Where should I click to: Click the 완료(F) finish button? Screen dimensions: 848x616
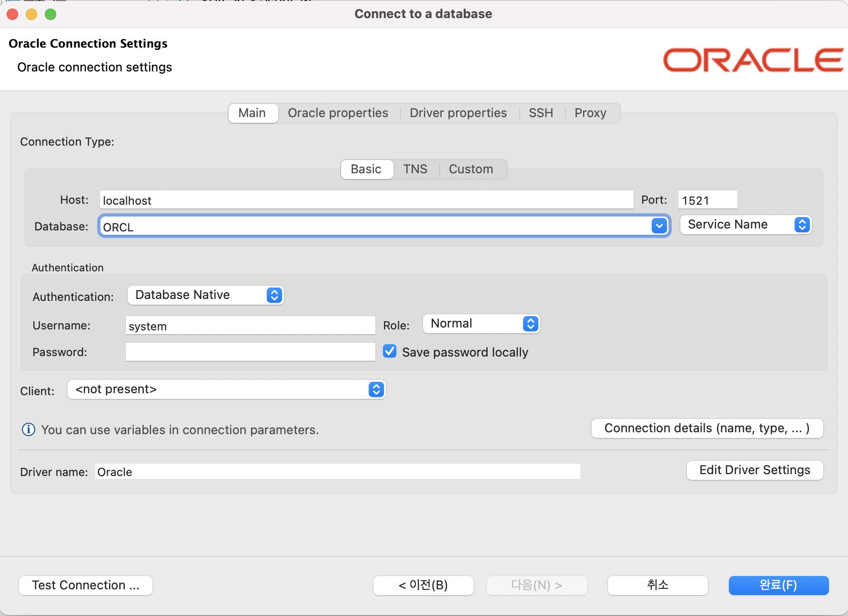779,585
